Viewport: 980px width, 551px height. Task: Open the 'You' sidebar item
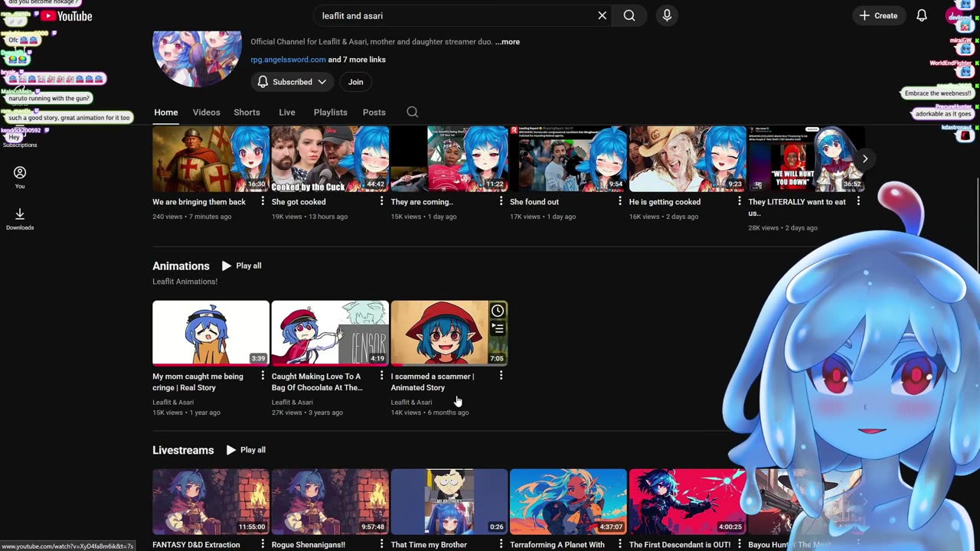click(20, 178)
